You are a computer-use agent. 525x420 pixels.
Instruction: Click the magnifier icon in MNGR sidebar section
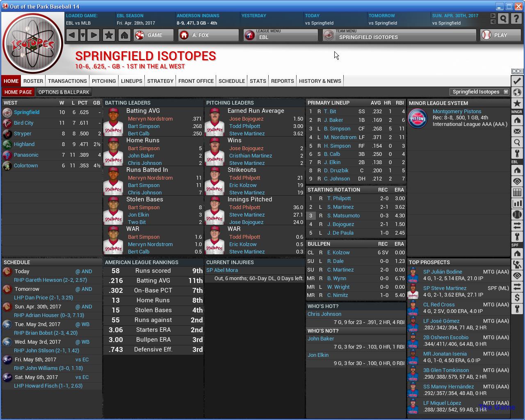(x=517, y=142)
